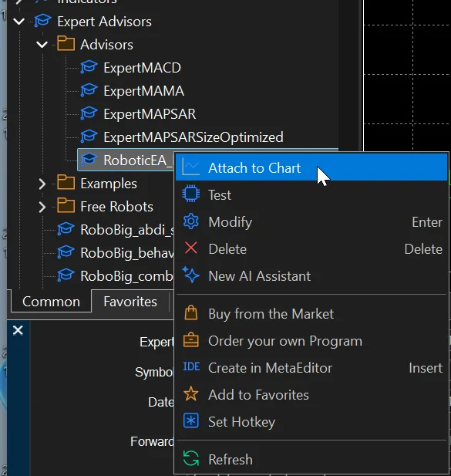Switch to the Favorites tab
451x476 pixels.
[130, 302]
